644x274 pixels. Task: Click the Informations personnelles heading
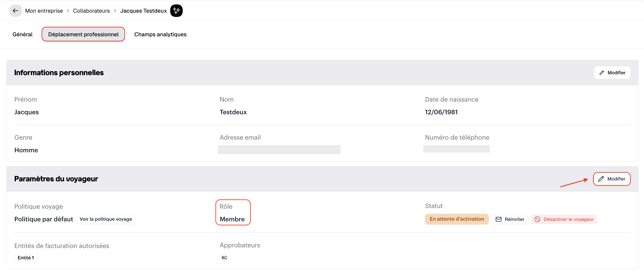[59, 73]
